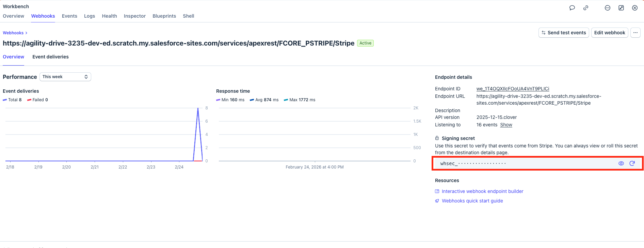Show the 16 listened events
Screen dimensions: 644x248
(506, 125)
